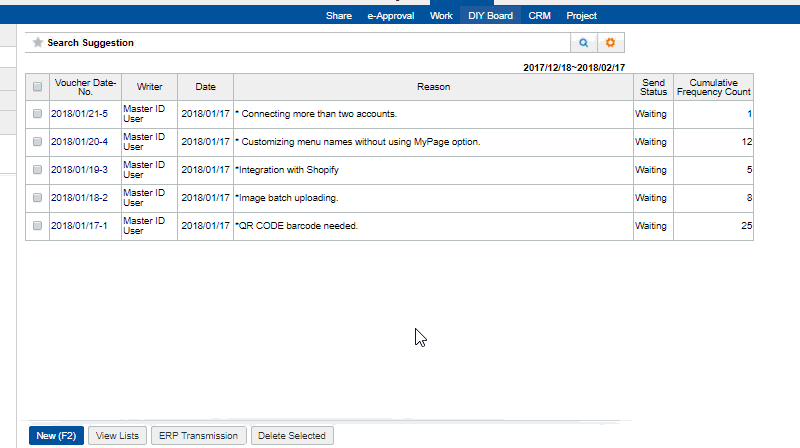
Task: Open the Work menu
Action: (441, 16)
